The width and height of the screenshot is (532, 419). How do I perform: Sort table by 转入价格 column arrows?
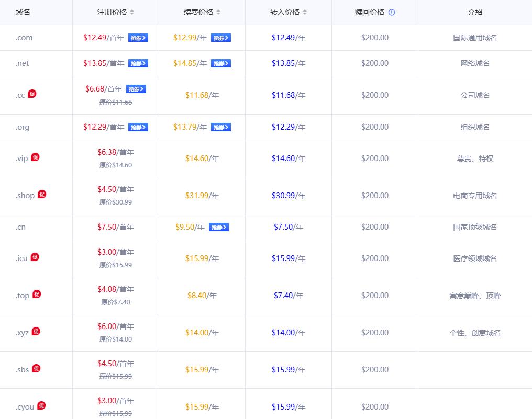pyautogui.click(x=305, y=12)
